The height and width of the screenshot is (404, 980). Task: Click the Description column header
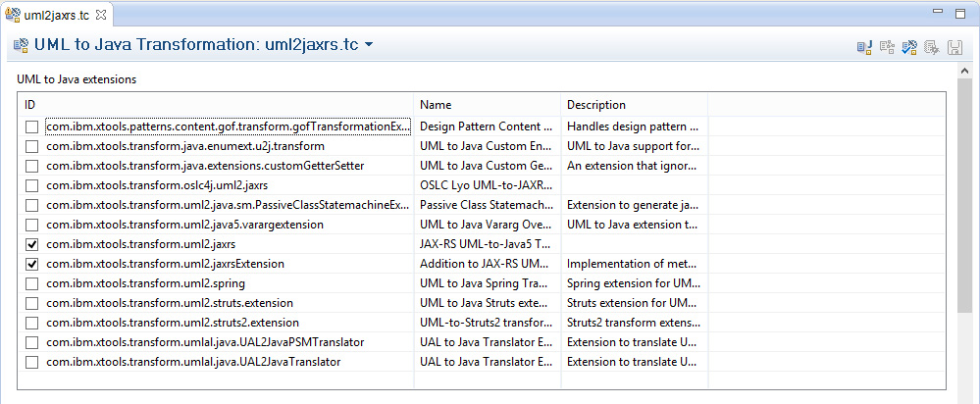point(635,105)
